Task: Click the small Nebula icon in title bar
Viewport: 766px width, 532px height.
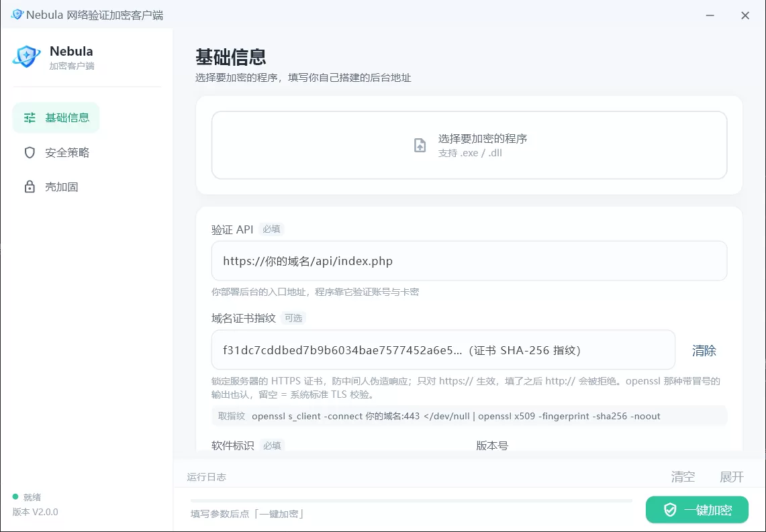Action: [x=17, y=15]
